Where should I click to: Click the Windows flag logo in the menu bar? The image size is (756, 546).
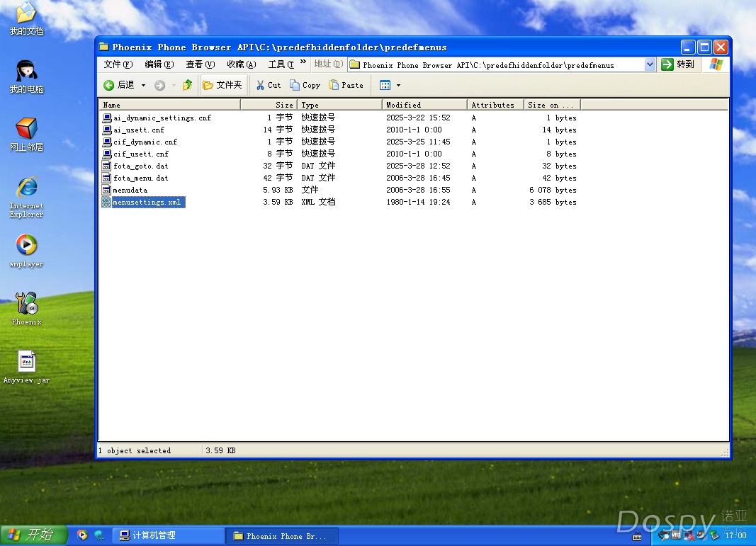click(716, 64)
